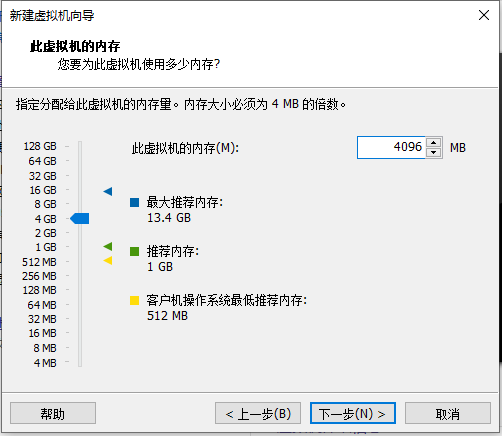Increase memory with the spinner up arrow
This screenshot has height=436, width=502.
coord(433,143)
